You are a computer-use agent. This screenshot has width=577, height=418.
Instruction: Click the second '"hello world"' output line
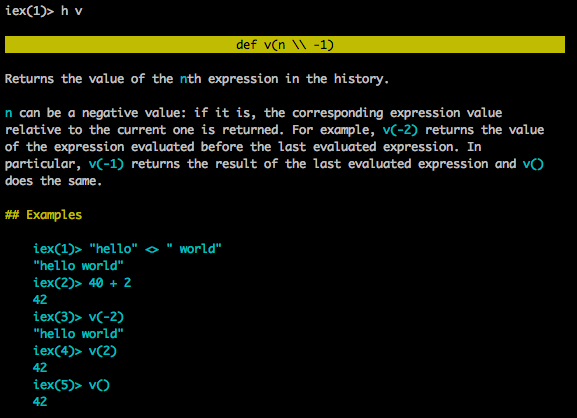78,334
